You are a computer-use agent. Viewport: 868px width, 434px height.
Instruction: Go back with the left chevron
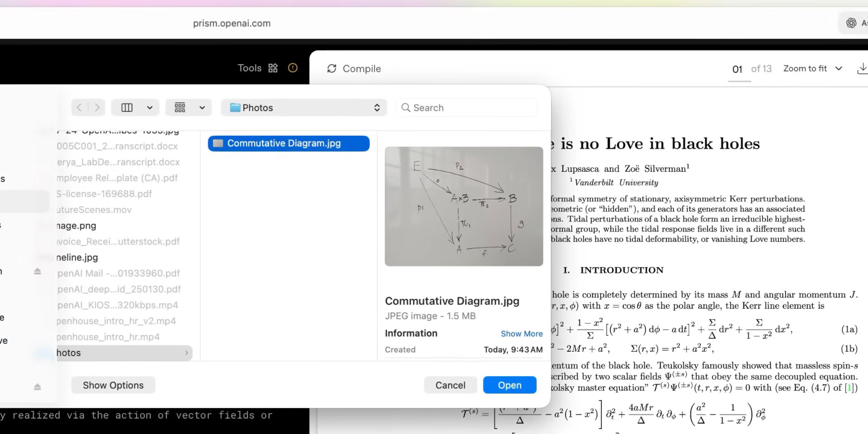pyautogui.click(x=80, y=108)
